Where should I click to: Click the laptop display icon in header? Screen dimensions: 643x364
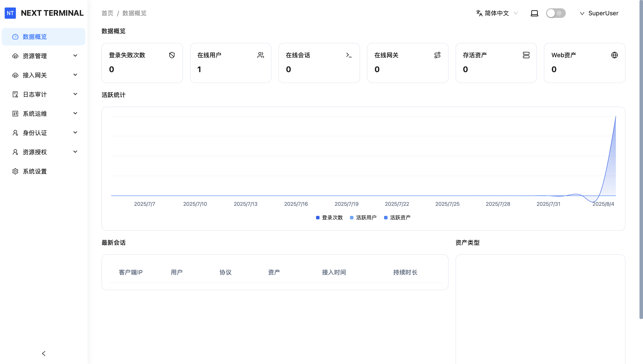(x=534, y=13)
